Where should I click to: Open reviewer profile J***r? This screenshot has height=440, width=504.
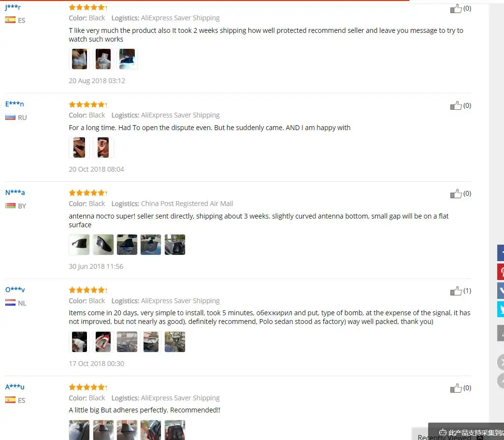pos(13,7)
